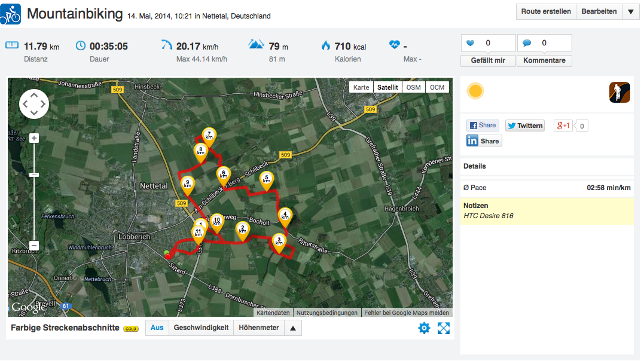
Task: Expand map to fullscreen view
Action: (443, 328)
